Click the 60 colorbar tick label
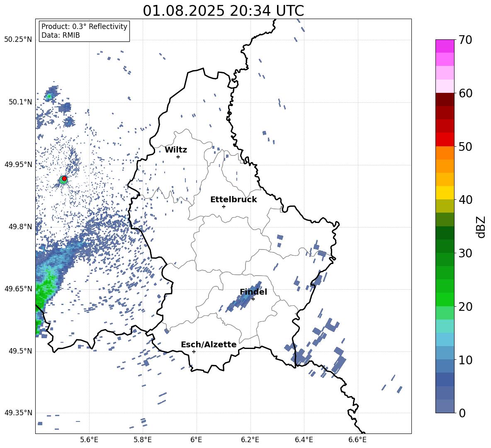Screen dimensions: 491x448 coord(465,93)
